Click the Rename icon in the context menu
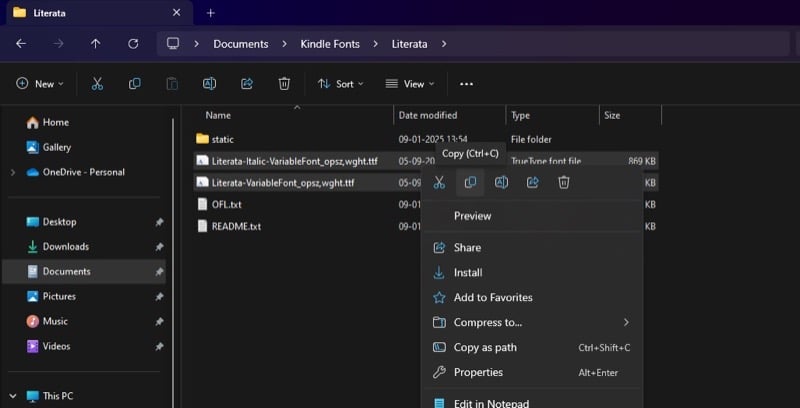Viewport: 800px width, 408px height. tap(501, 182)
